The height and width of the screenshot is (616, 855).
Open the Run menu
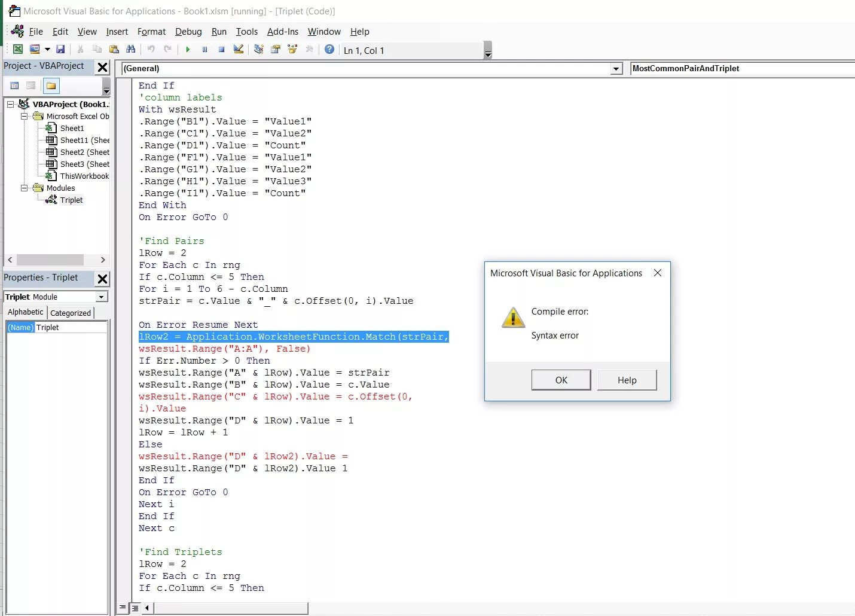219,32
